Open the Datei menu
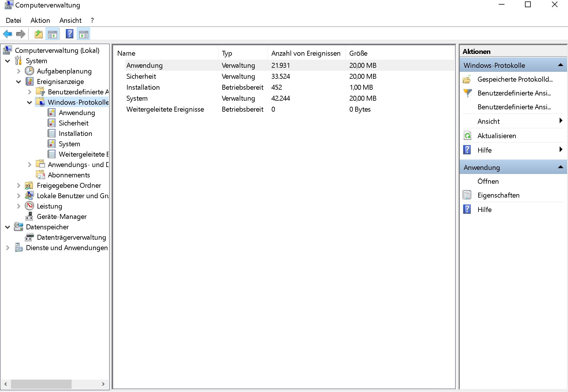 coord(14,20)
